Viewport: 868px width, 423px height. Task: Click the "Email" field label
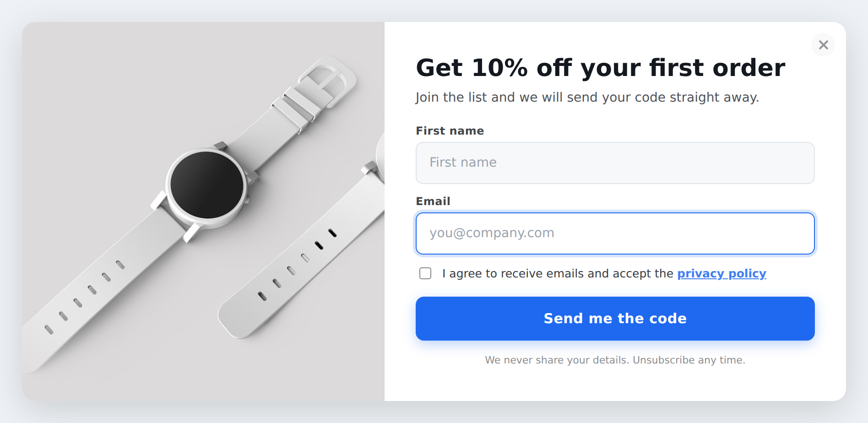click(433, 201)
